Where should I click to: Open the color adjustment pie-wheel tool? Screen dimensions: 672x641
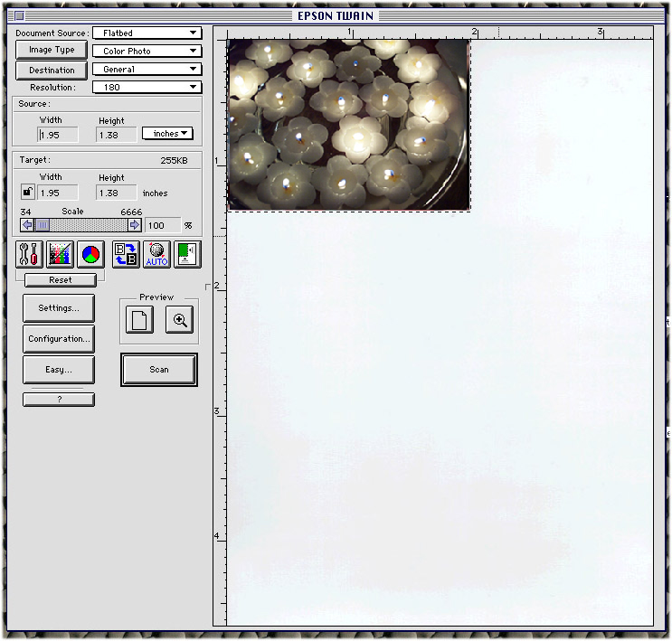pyautogui.click(x=90, y=255)
